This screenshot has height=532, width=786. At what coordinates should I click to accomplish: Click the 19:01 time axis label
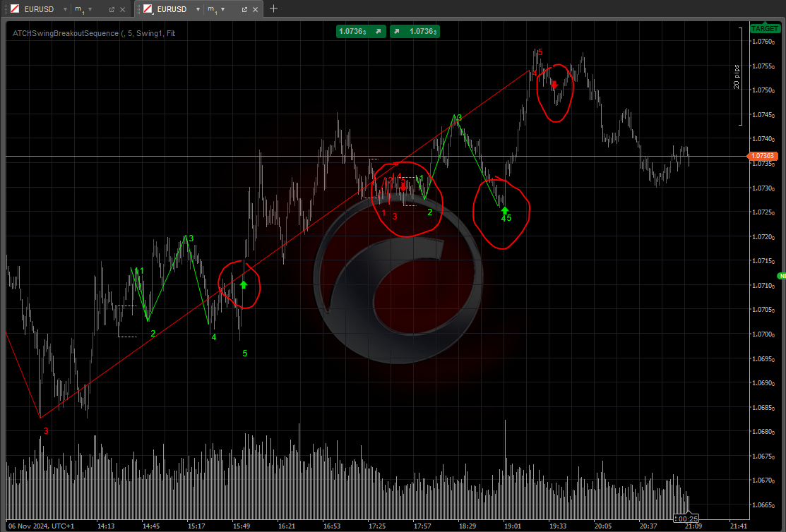coord(512,526)
